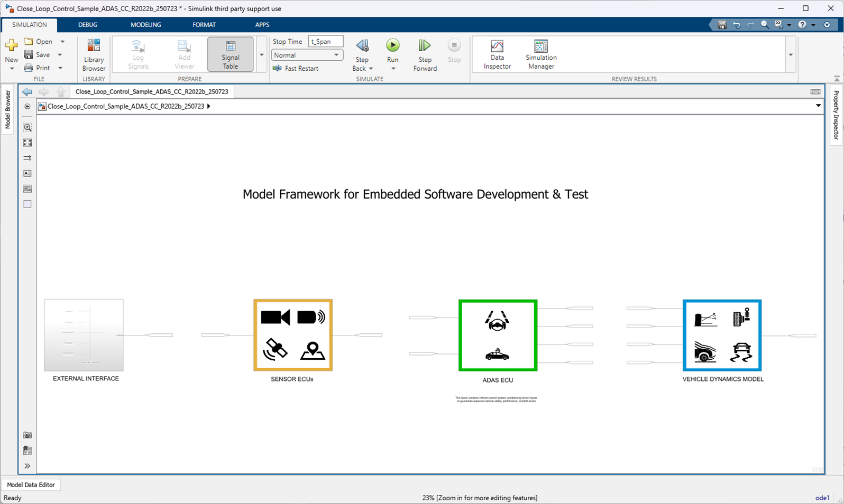
Task: Click the Stop simulation button
Action: coord(454,51)
